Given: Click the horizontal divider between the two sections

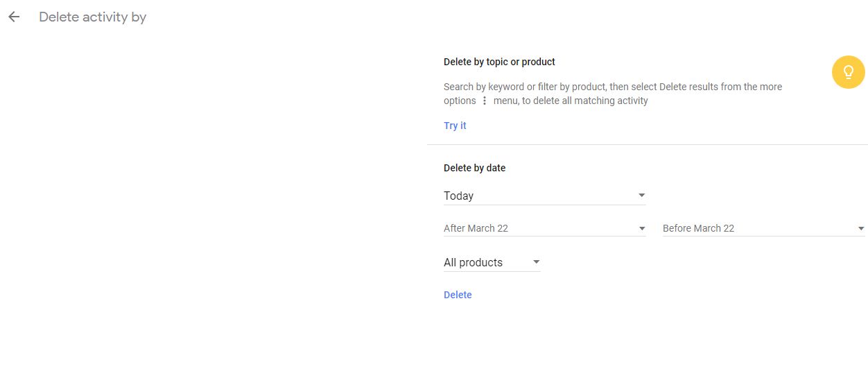Looking at the screenshot, I should click(x=647, y=144).
